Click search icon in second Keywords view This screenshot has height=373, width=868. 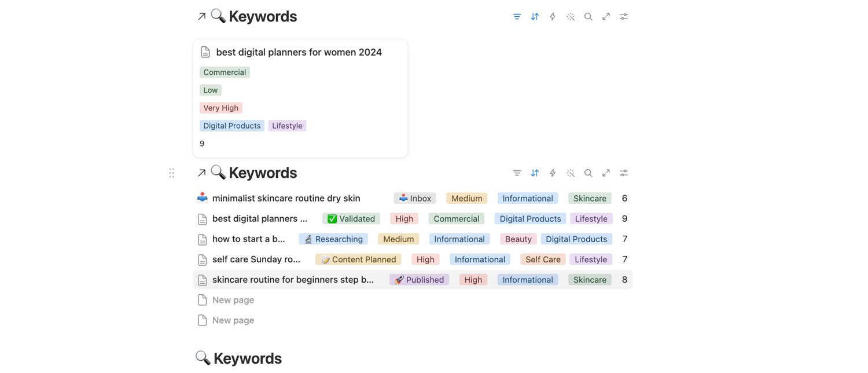[588, 173]
